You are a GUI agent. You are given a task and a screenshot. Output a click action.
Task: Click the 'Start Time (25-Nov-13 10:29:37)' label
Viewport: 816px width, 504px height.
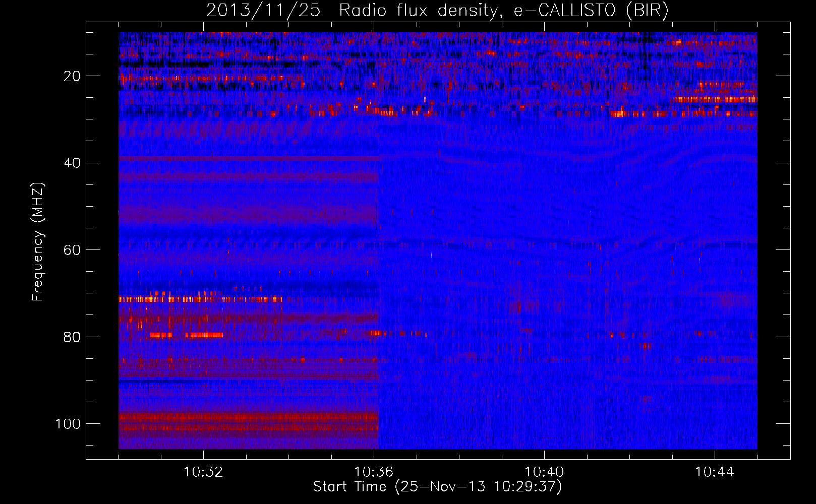tap(437, 487)
